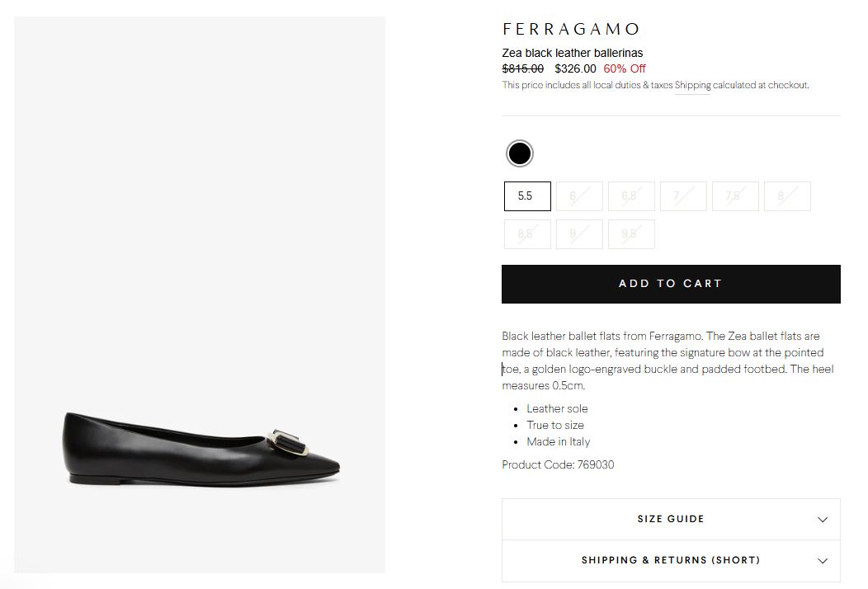Click the size 9.5 option
The height and width of the screenshot is (589, 868).
631,234
